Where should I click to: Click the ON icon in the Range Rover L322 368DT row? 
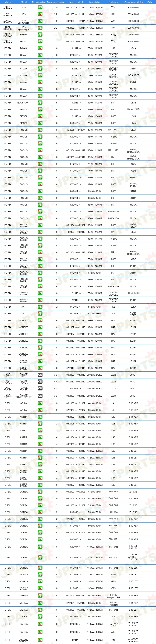[40, 375]
